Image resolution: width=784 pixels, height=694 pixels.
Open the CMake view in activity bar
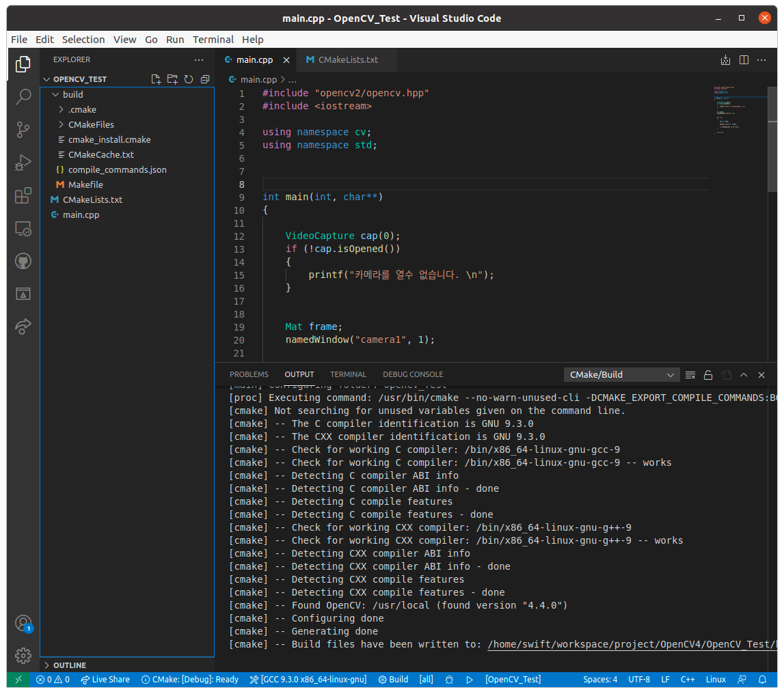coord(23,294)
